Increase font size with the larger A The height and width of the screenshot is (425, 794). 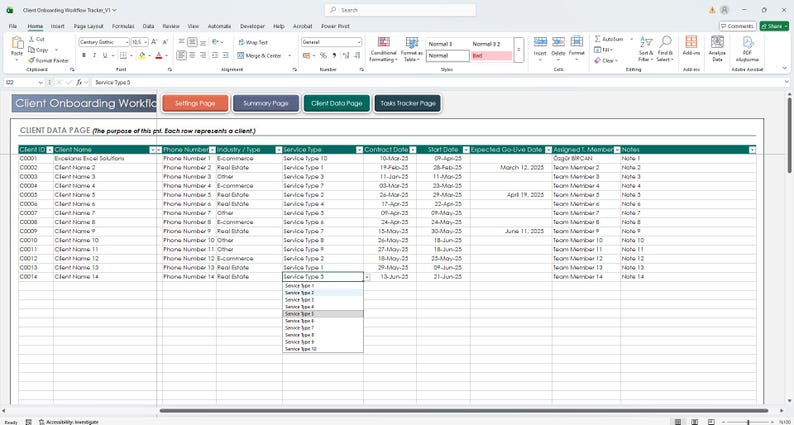tap(154, 42)
